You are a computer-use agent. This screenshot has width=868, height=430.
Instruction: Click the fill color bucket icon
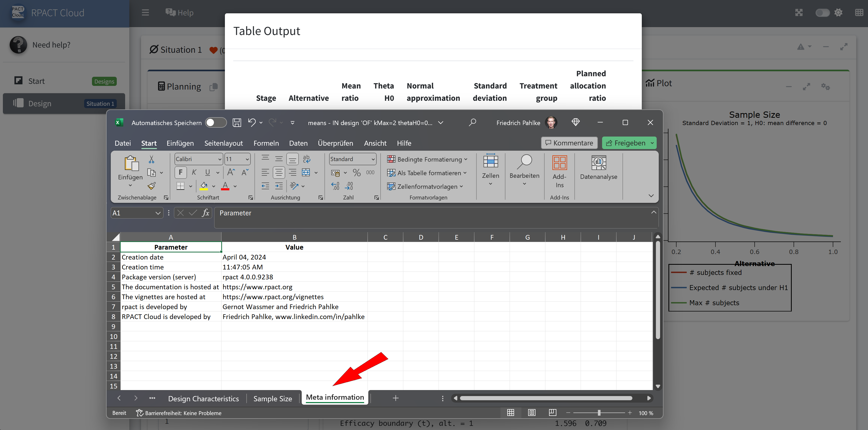(204, 186)
